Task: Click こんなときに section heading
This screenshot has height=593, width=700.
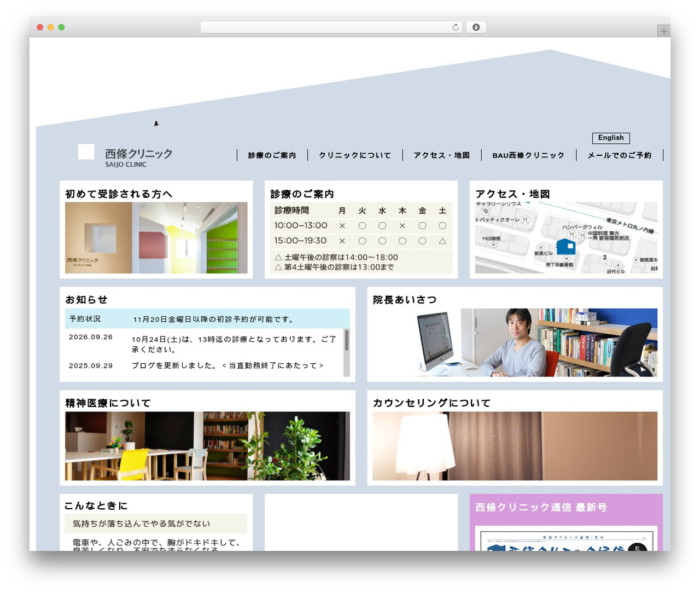Action: (x=96, y=506)
